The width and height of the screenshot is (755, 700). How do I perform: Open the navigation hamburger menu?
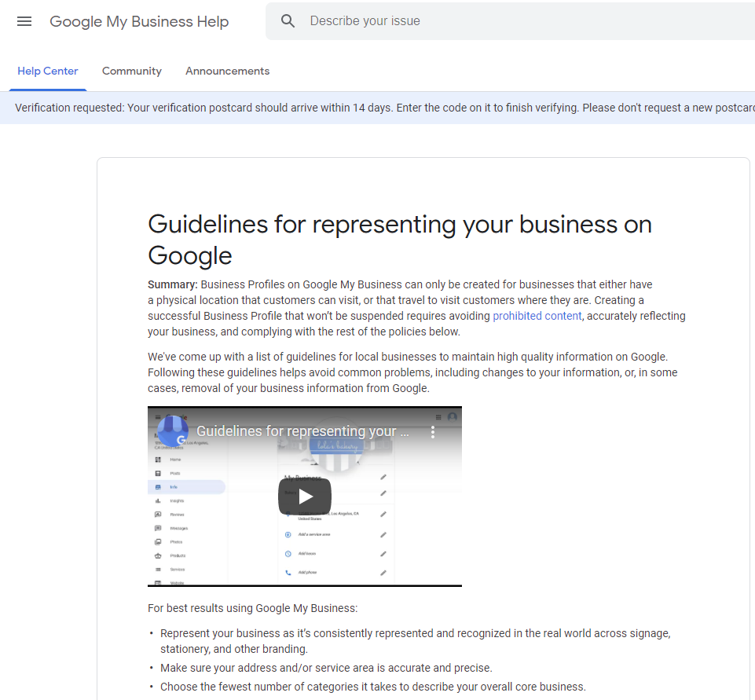[24, 21]
